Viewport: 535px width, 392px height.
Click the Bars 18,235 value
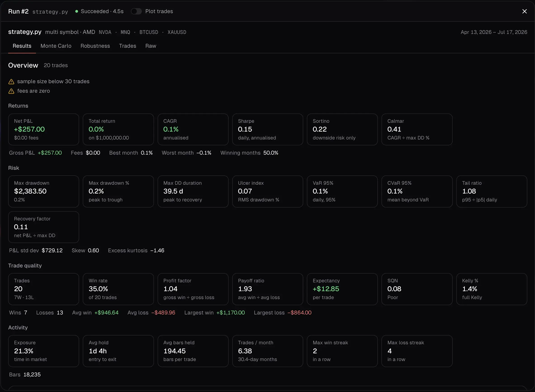click(32, 375)
